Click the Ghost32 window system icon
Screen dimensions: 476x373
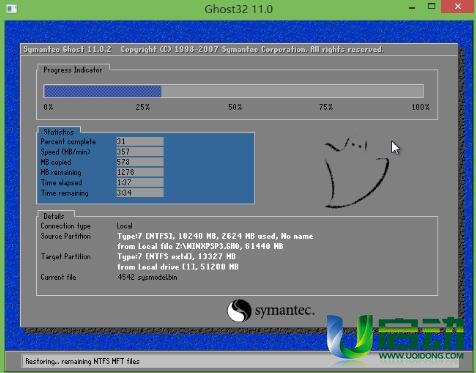coord(12,9)
